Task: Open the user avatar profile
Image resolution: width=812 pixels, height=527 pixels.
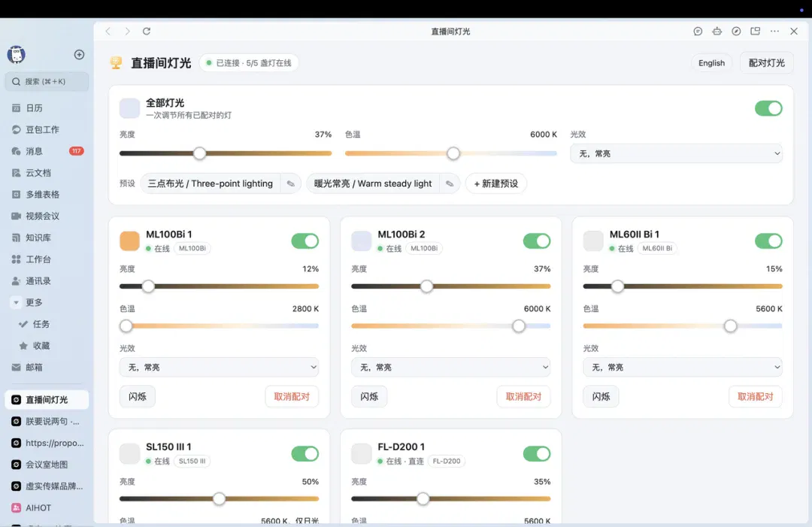Action: (16, 54)
